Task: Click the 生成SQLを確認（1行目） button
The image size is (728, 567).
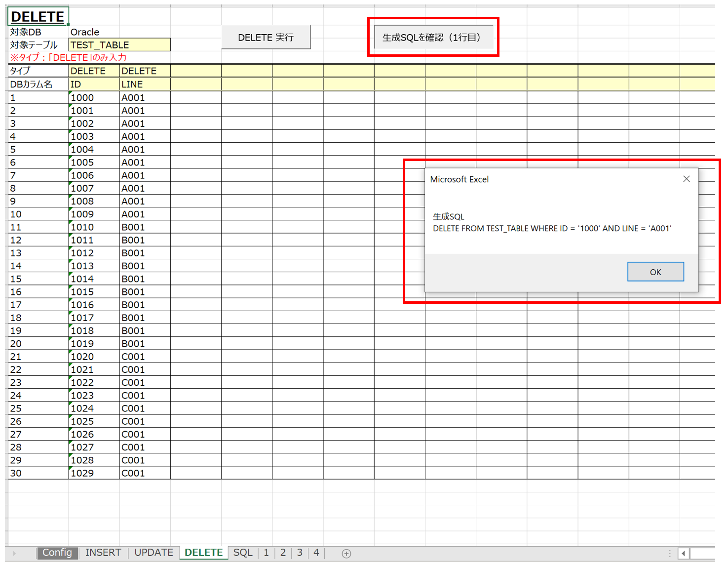Action: coord(433,37)
